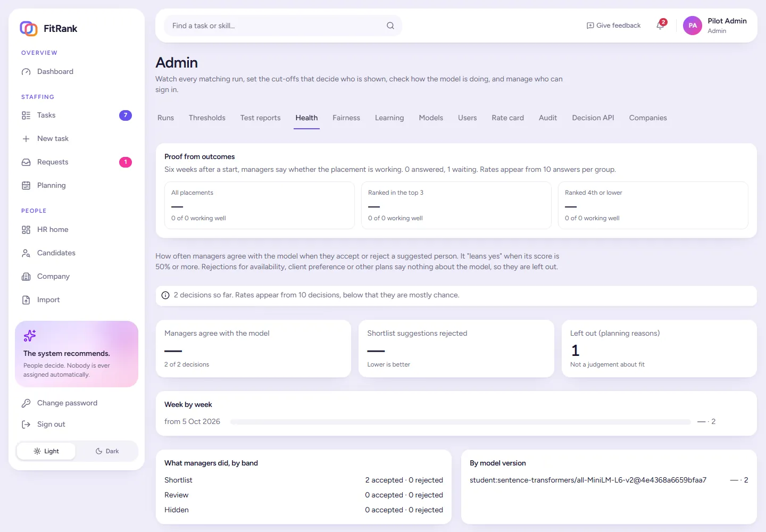Click Give feedback button
766x532 pixels.
[613, 26]
